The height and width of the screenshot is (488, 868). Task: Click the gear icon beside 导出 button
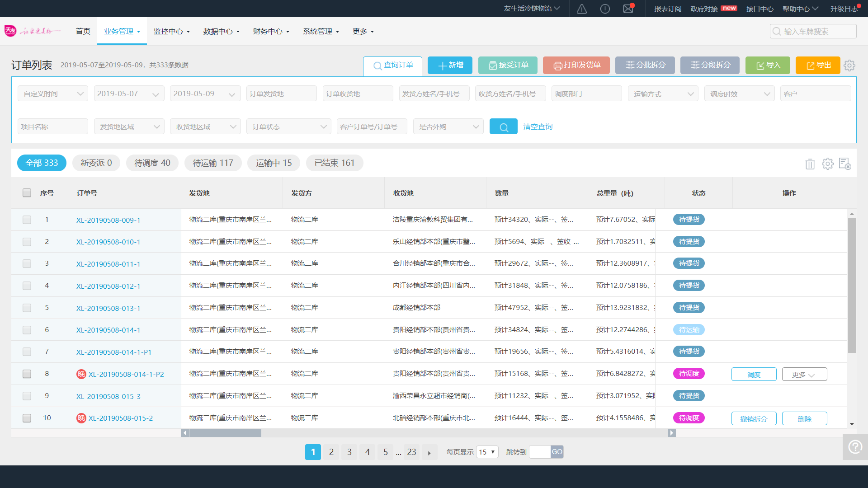[x=849, y=65]
